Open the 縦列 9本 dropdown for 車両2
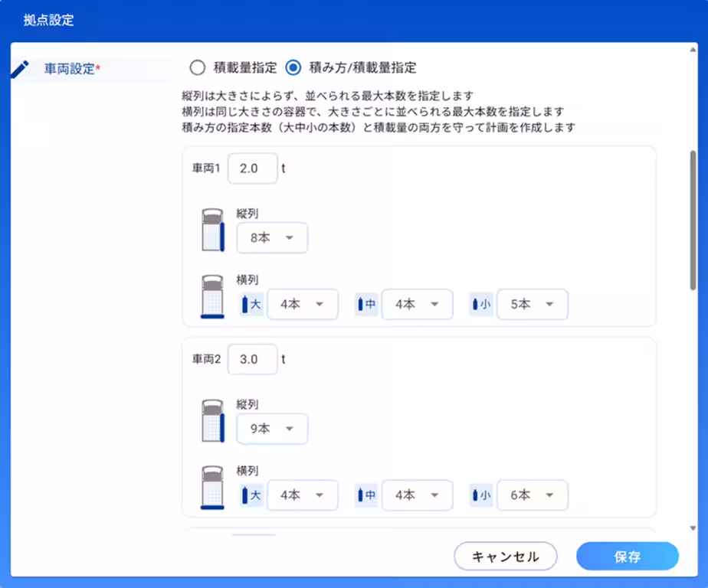This screenshot has width=708, height=588. click(x=271, y=429)
